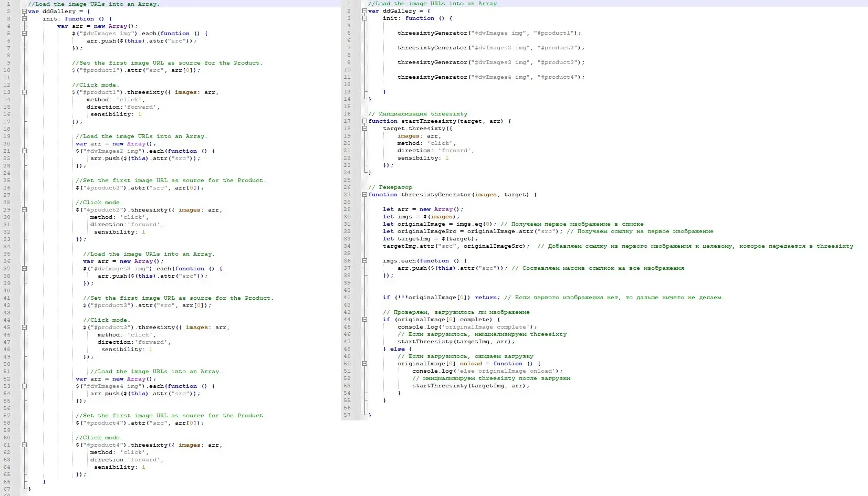This screenshot has width=868, height=496.
Task: Click line number 62 in the margin
Action: [7, 452]
